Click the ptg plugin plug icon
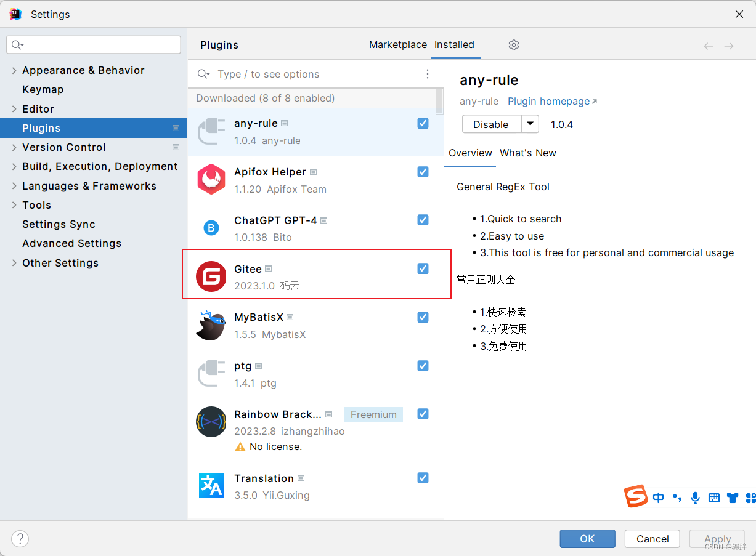 [x=211, y=374]
